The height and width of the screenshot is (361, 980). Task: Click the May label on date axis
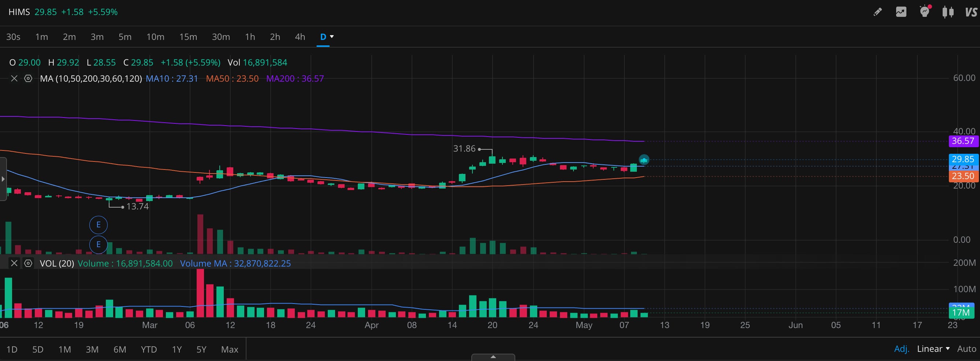584,325
